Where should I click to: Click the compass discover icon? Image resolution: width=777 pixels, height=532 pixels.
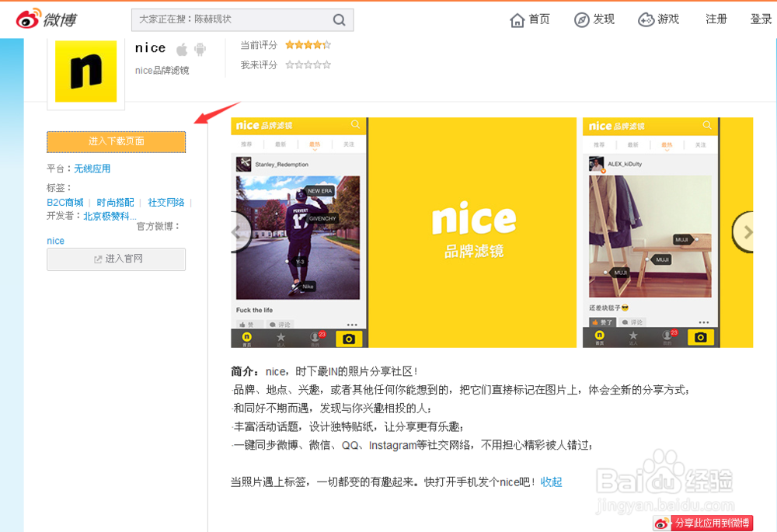point(581,20)
